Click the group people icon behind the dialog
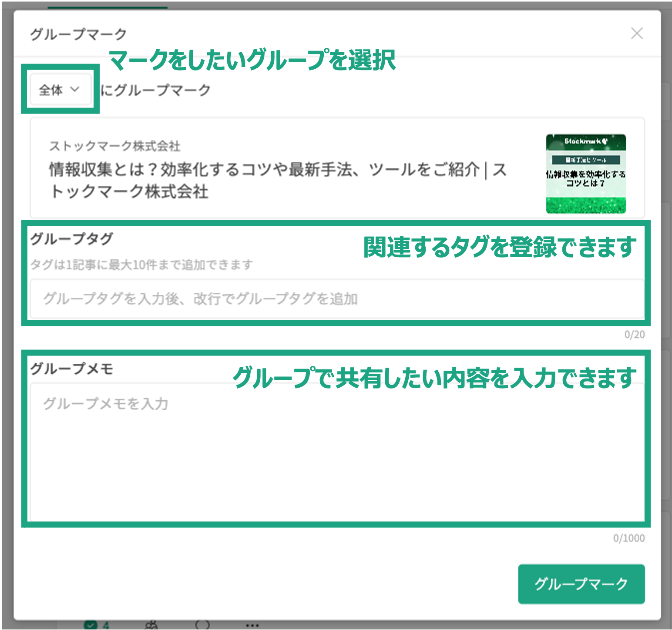 [x=151, y=625]
